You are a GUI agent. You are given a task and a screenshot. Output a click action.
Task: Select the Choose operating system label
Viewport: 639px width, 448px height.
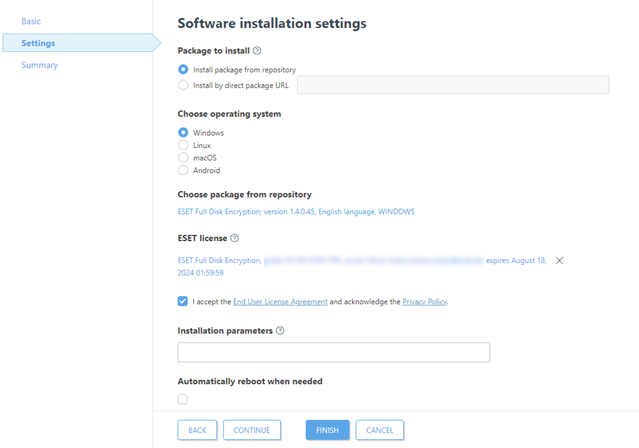(229, 114)
